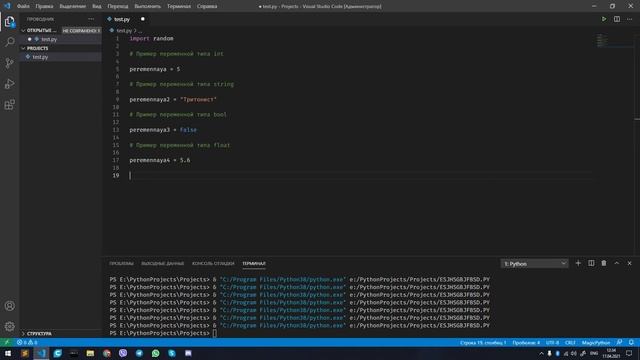
Task: Kill the terminal with trash icon
Action: coord(604,263)
